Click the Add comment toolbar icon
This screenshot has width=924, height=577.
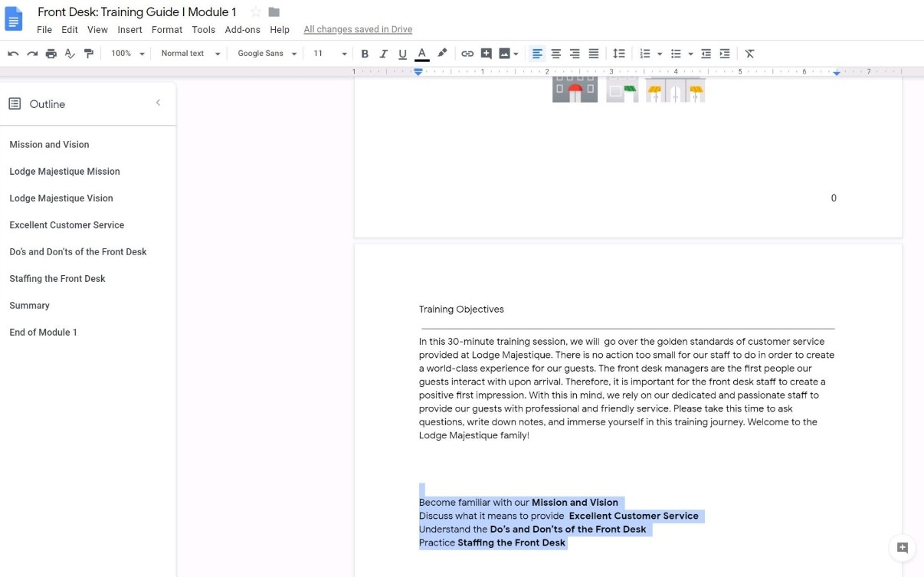[486, 54]
